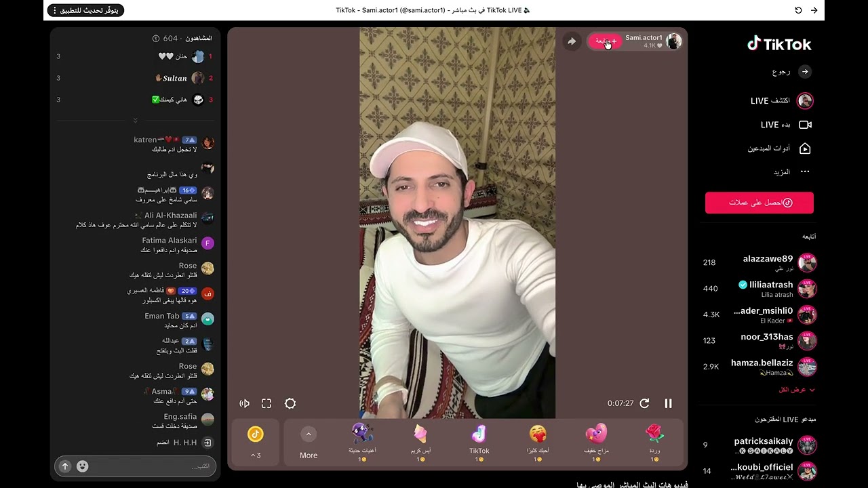Click the live video heading below player
The height and width of the screenshot is (488, 868).
point(632,485)
